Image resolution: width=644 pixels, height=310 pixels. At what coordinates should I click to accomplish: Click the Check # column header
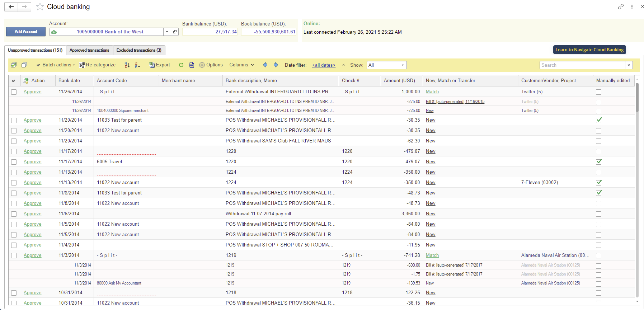[x=360, y=81]
